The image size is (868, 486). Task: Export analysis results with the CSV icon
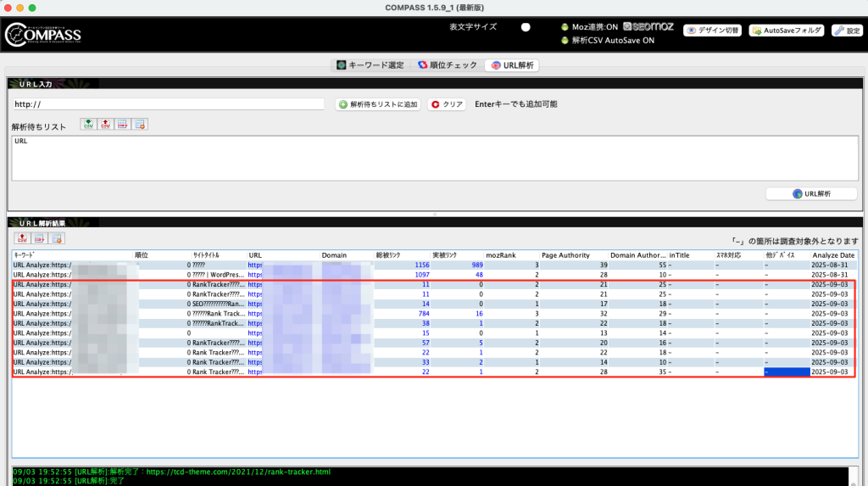tap(22, 238)
